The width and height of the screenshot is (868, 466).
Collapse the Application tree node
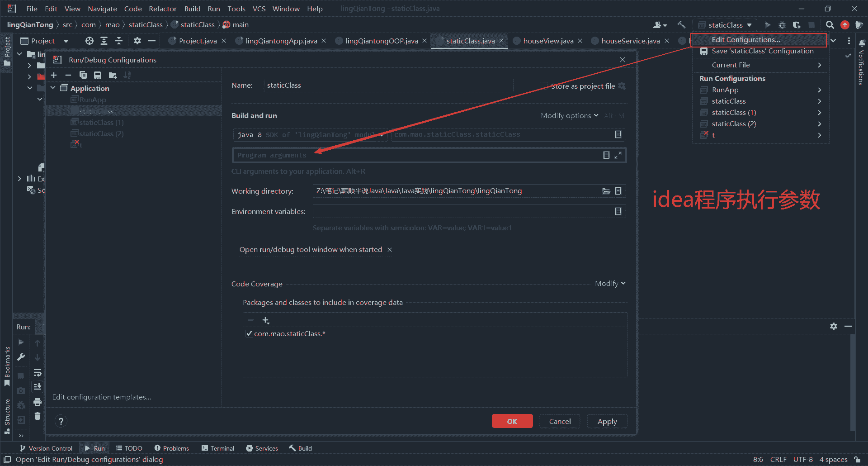click(x=53, y=88)
